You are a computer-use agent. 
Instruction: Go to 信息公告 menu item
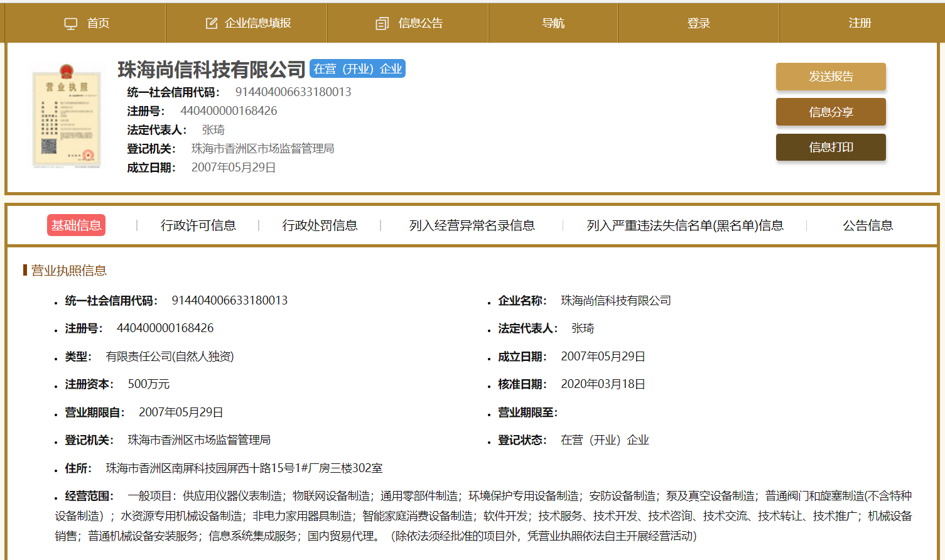point(408,23)
